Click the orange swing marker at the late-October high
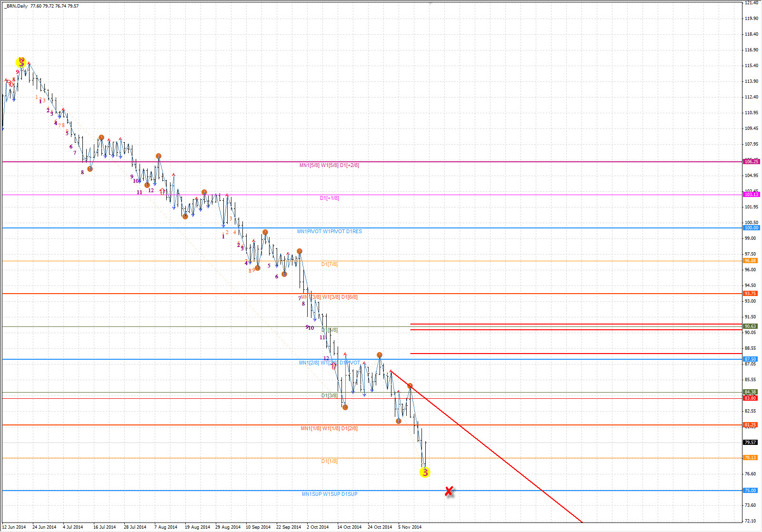This screenshot has height=532, width=762. click(x=380, y=355)
